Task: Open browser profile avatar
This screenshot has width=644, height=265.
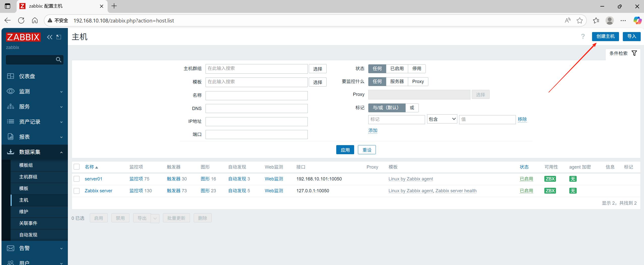Action: coord(610,20)
